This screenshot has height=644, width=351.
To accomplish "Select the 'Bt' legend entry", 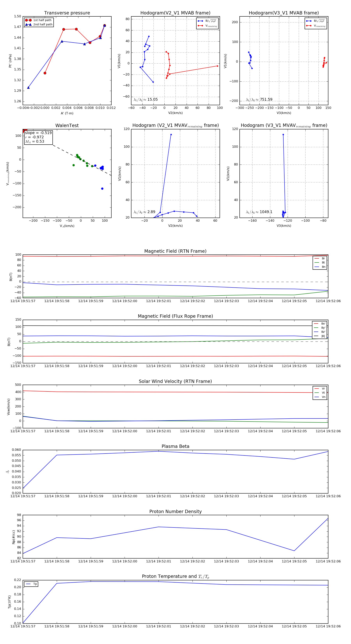I will [320, 262].
